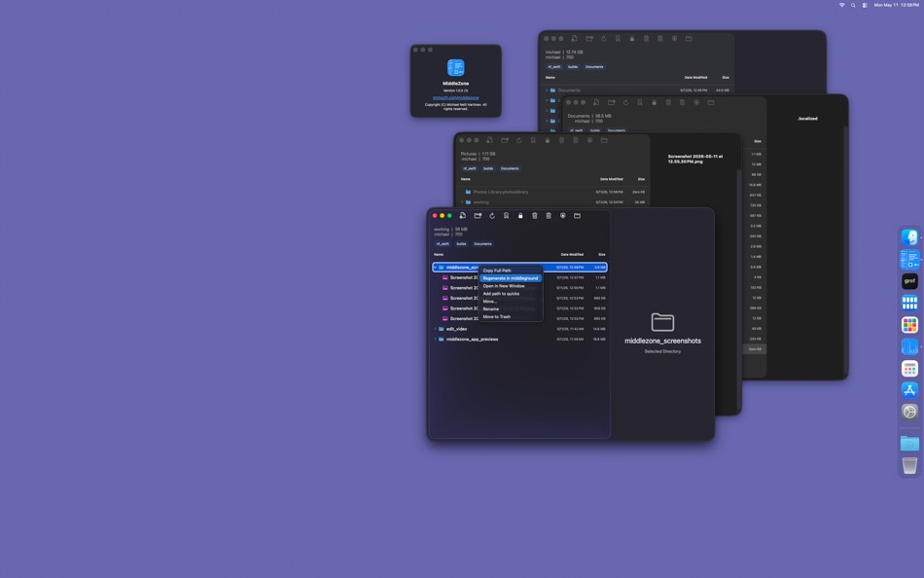
Task: Collapse the middlezone_screenshots folder row
Action: click(x=436, y=268)
